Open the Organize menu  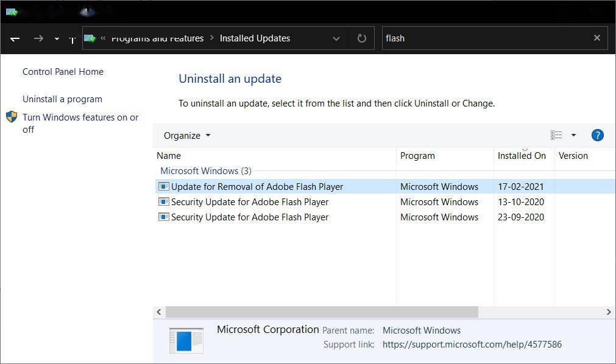187,136
